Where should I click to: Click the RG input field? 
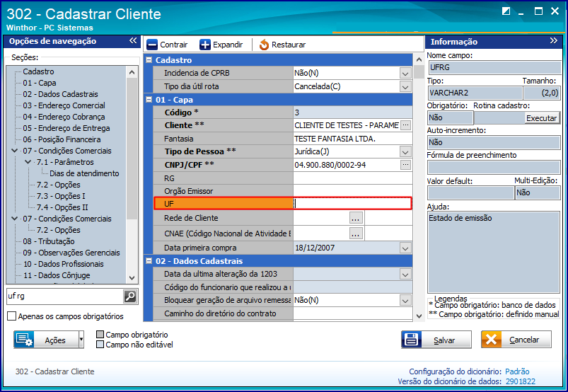pyautogui.click(x=352, y=178)
